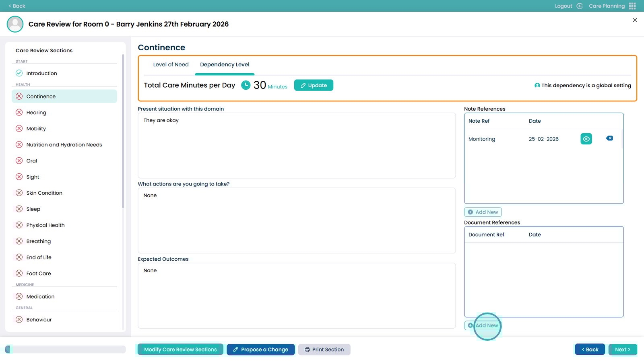
Task: Close the care review with X
Action: pyautogui.click(x=635, y=20)
